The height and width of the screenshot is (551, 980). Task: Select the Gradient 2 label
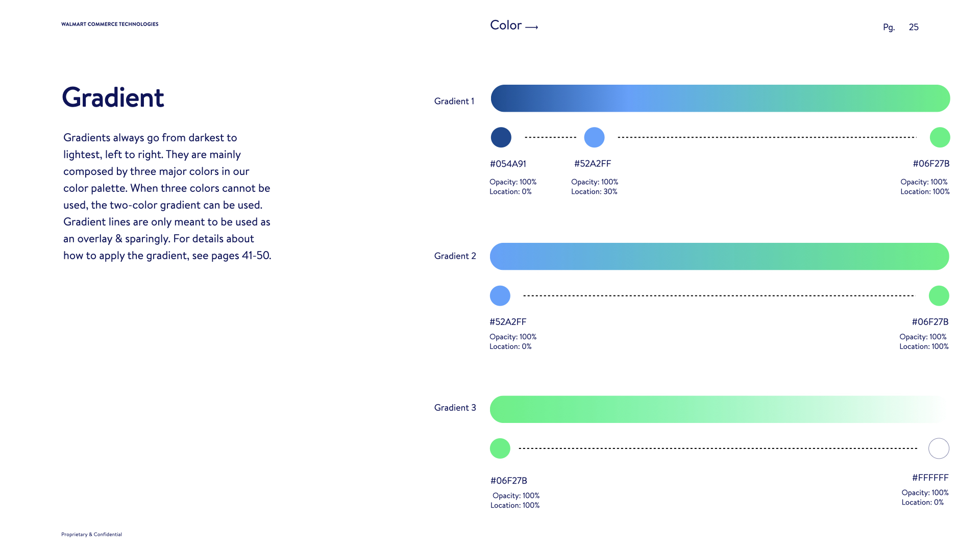(x=455, y=256)
